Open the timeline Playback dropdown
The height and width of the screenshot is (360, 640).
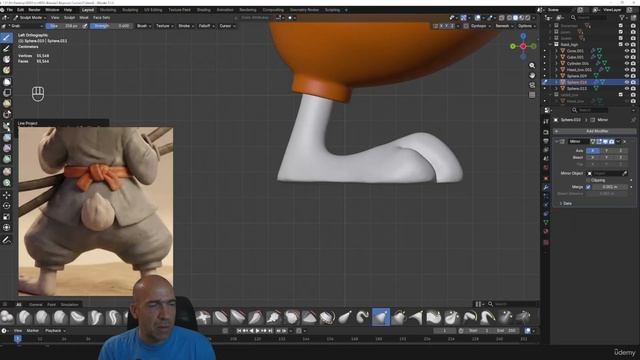(55, 331)
